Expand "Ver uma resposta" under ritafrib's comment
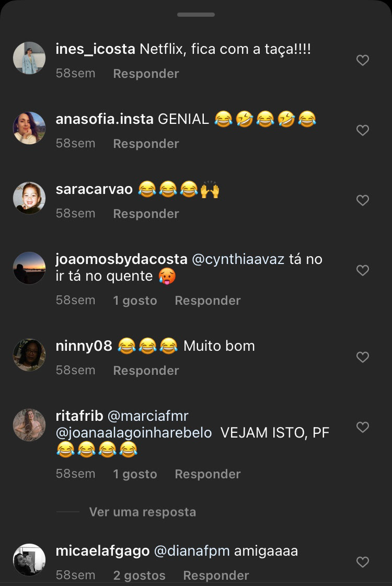392x586 pixels. (x=142, y=512)
